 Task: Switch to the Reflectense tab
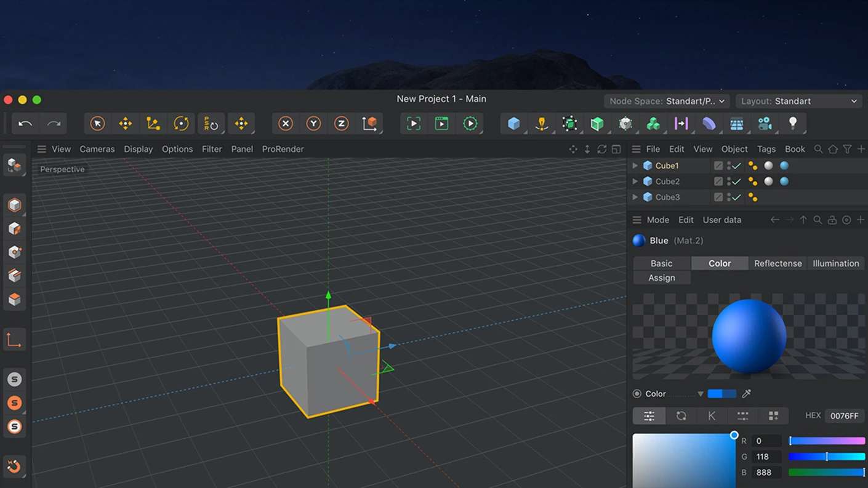click(778, 263)
